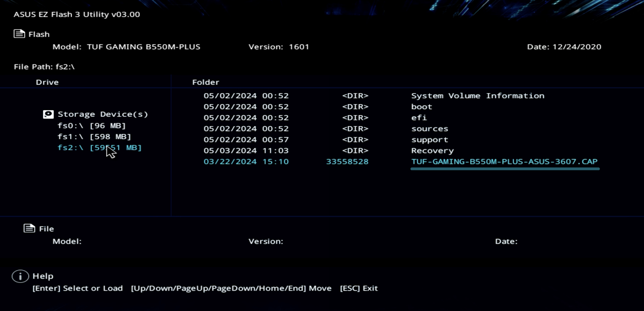Select drive fs0:\ [96 MB]
This screenshot has width=644, height=311.
coord(91,126)
